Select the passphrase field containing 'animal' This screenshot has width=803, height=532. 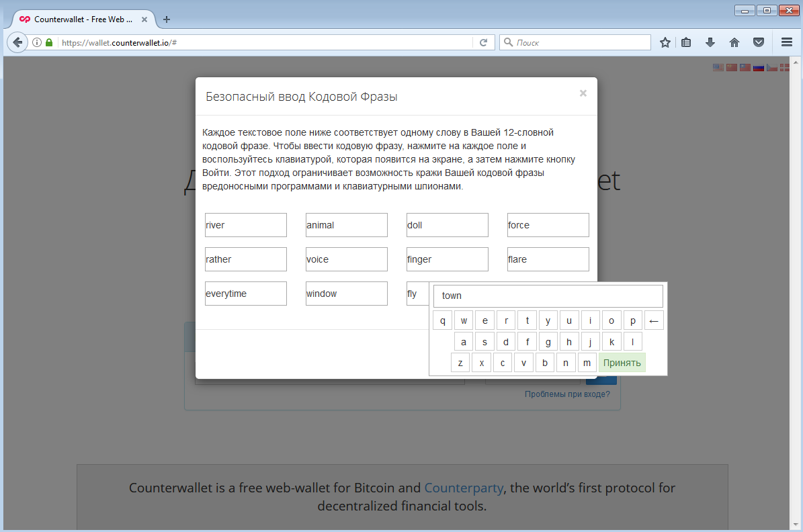point(347,225)
